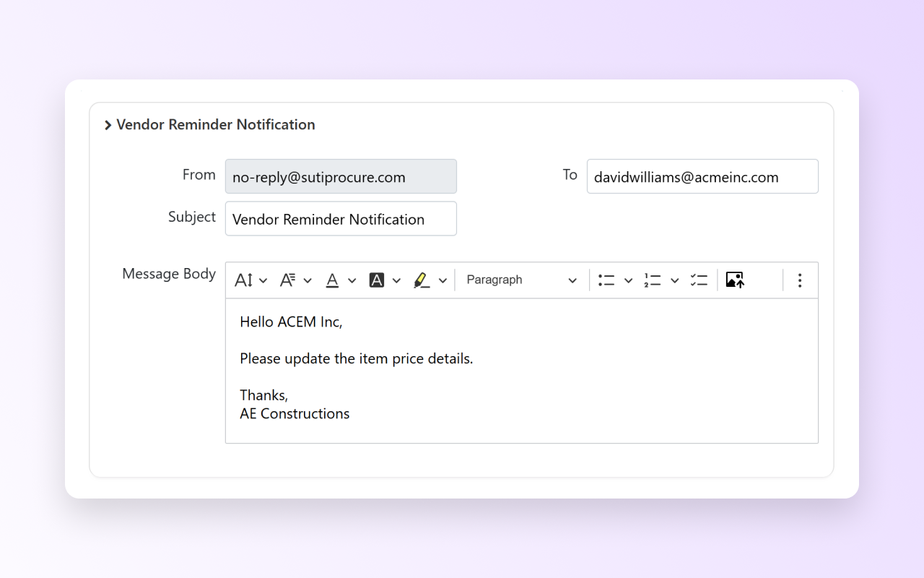Click the Subject input field
The image size is (924, 578).
(x=341, y=219)
